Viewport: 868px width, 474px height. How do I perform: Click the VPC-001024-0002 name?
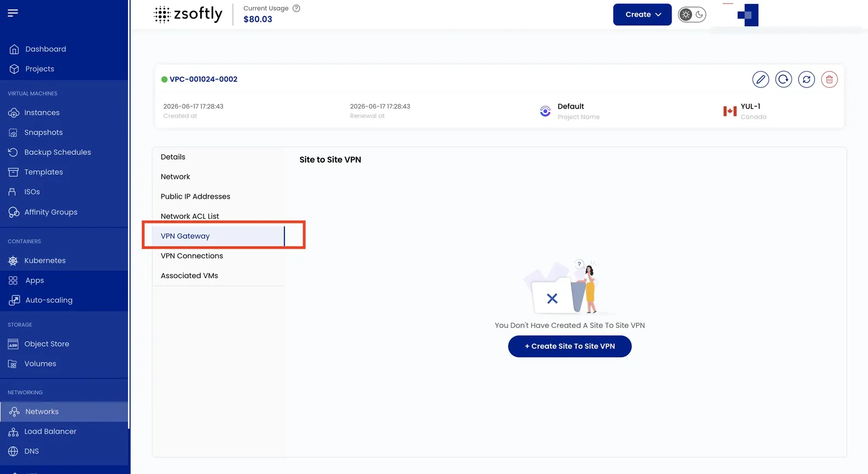[x=203, y=79]
